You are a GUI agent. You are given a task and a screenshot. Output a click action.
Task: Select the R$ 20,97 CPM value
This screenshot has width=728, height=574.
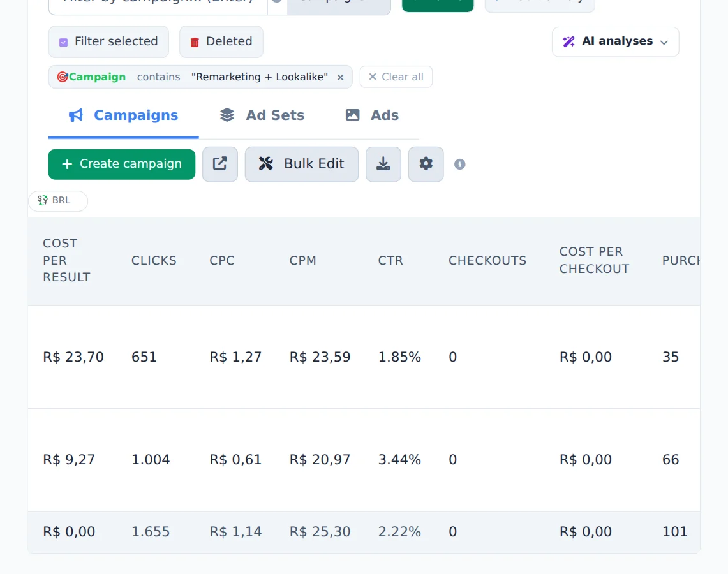coord(320,459)
